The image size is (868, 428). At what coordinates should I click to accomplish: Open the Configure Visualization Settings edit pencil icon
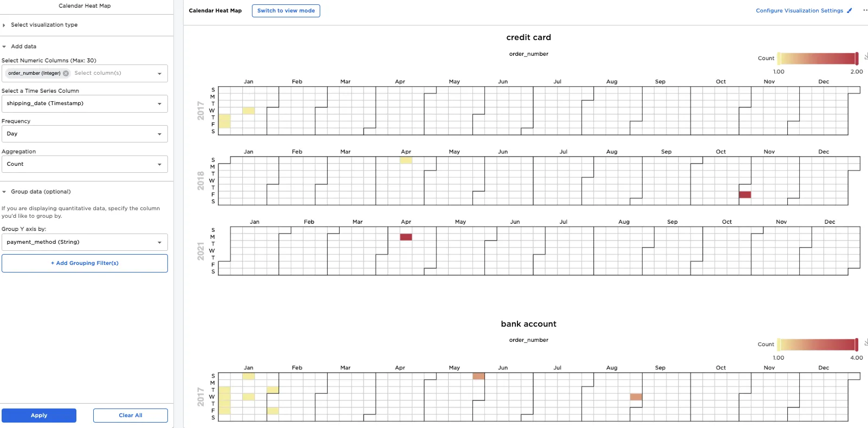click(850, 10)
